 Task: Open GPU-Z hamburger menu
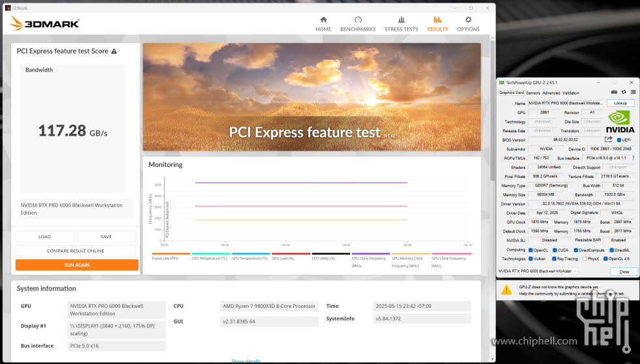point(633,93)
